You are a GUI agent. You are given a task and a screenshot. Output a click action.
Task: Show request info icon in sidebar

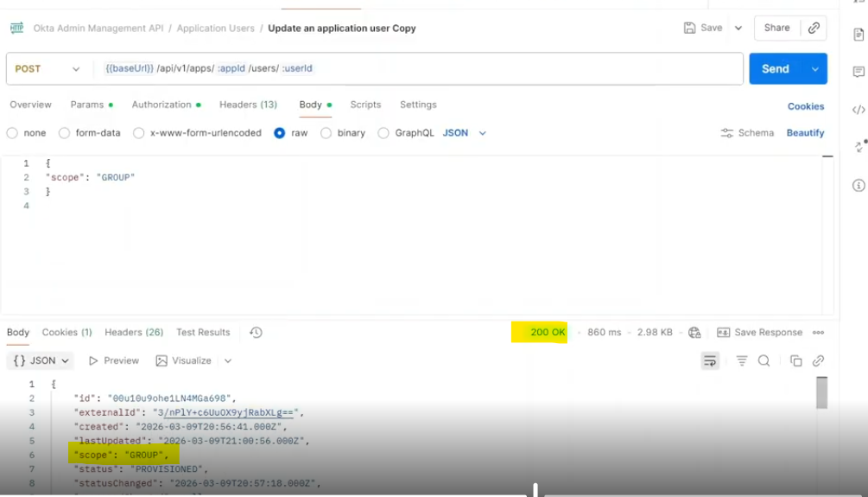(858, 185)
